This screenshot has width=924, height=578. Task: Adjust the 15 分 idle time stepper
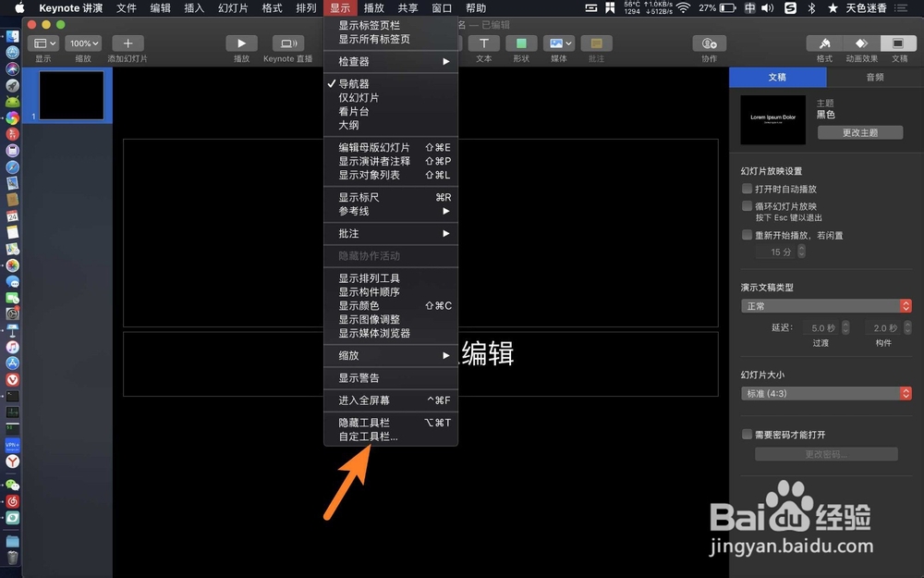[801, 252]
